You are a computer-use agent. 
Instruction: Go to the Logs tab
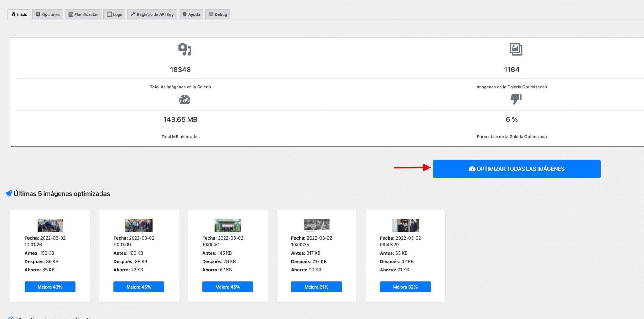(114, 14)
